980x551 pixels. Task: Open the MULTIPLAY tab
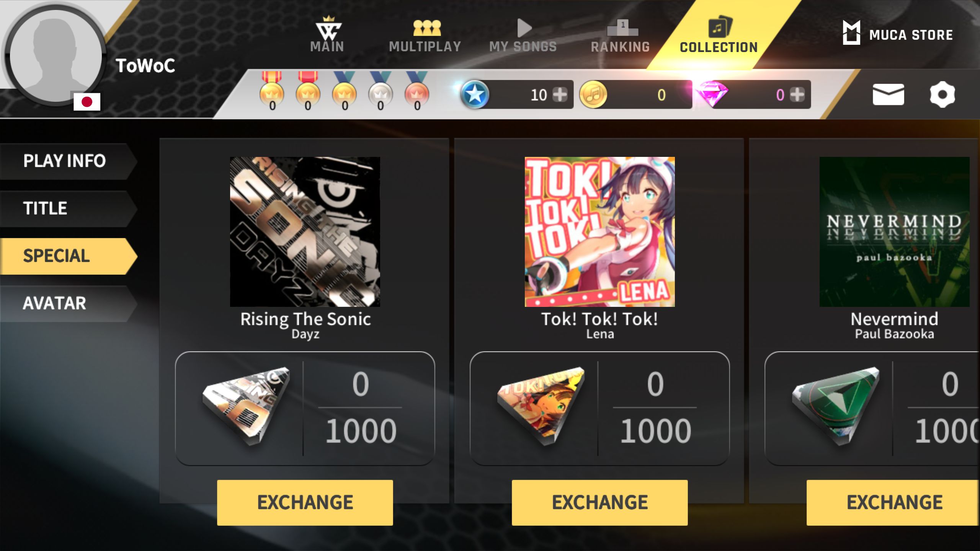coord(425,36)
